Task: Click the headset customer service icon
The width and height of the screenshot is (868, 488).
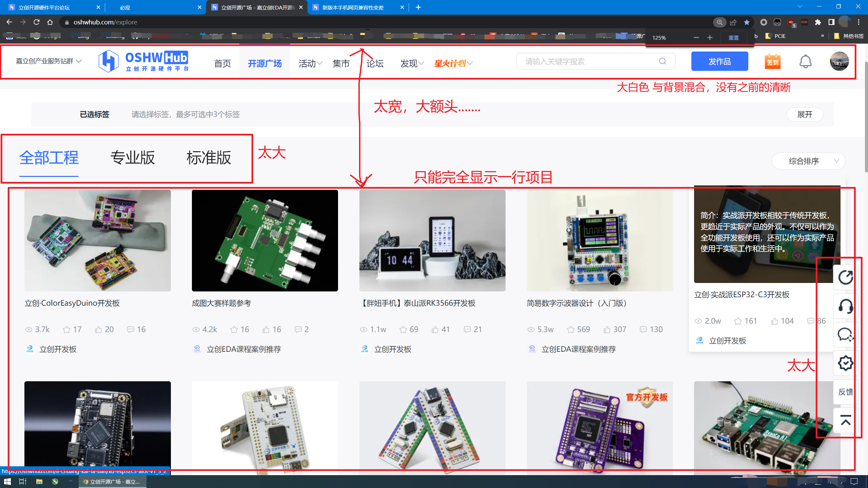Action: pyautogui.click(x=845, y=307)
